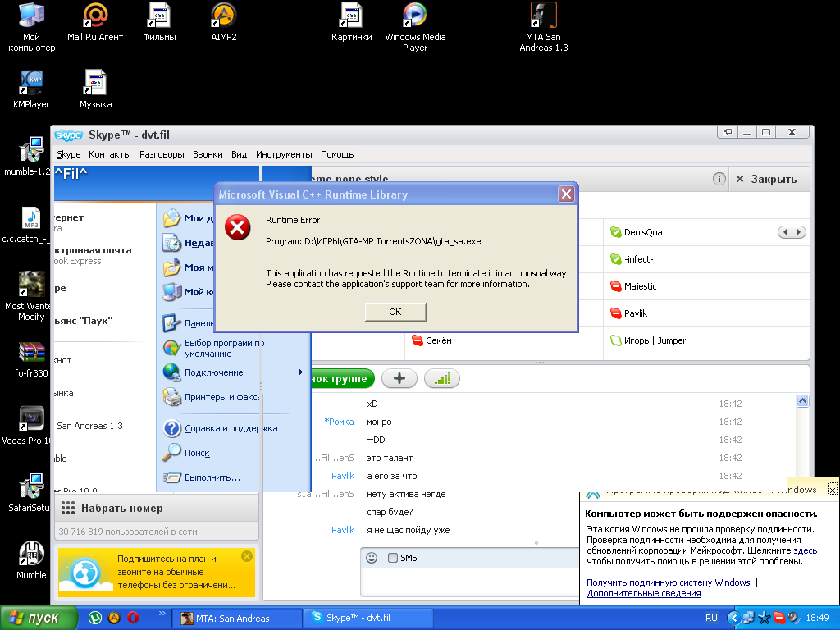Viewport: 840px width, 630px height.
Task: Click into the Skype message input field
Action: [469, 581]
